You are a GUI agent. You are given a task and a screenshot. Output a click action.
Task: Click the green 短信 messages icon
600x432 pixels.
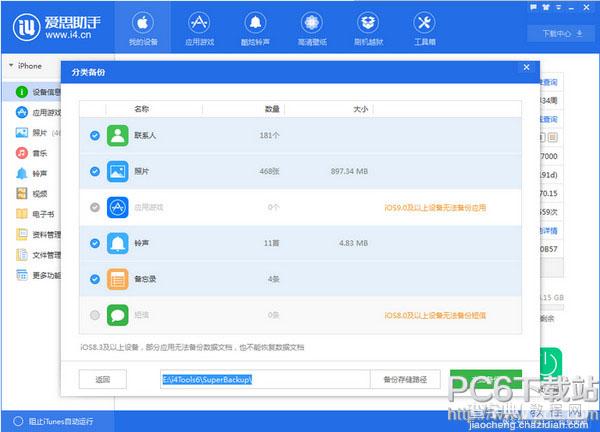click(117, 315)
